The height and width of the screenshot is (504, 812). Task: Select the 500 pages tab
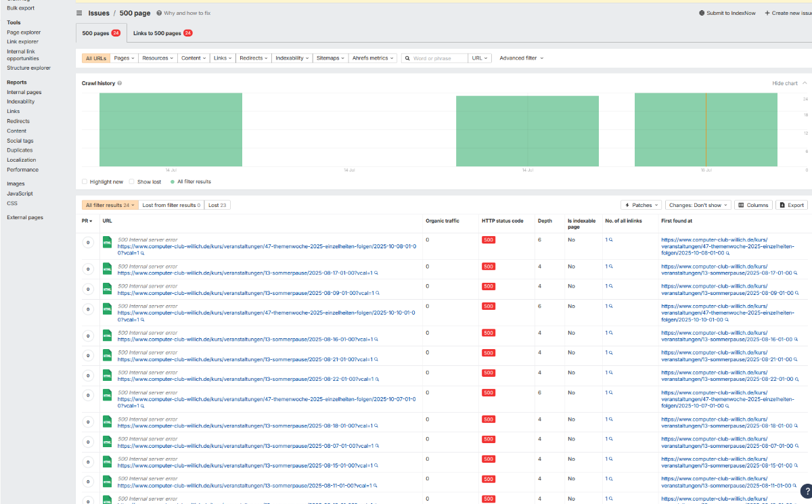[x=101, y=33]
